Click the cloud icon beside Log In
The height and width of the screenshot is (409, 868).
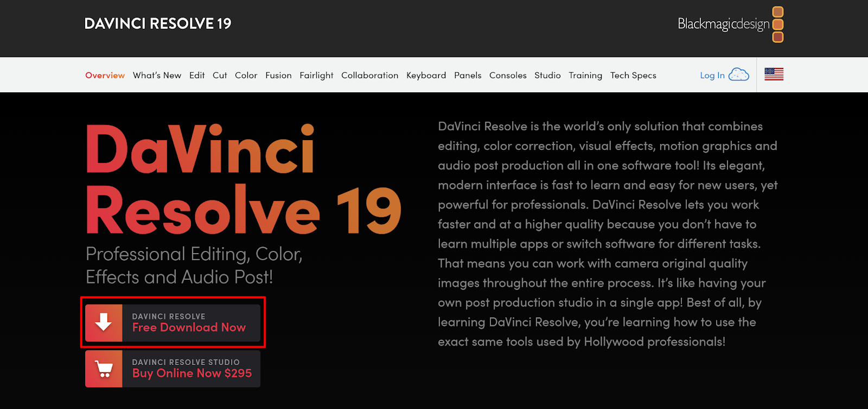(x=739, y=74)
